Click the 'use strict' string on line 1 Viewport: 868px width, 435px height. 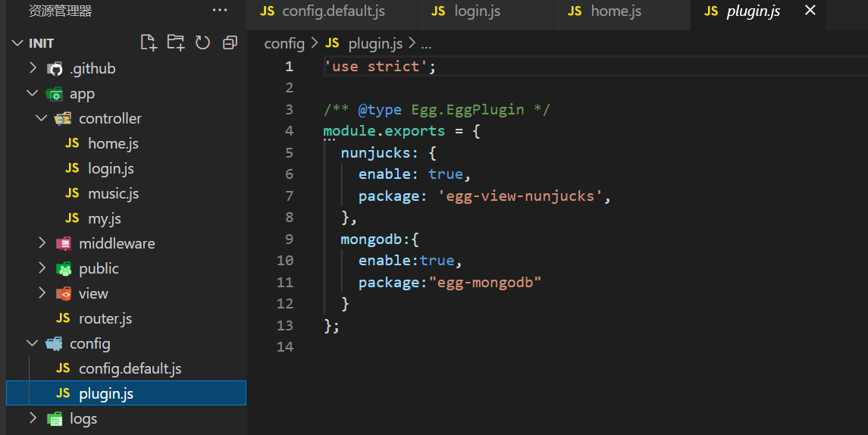(x=376, y=67)
